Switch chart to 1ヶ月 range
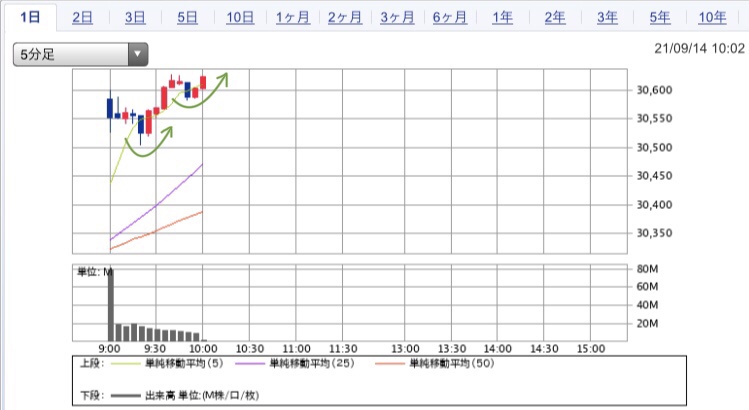Screen dimensions: 749x410 pyautogui.click(x=292, y=17)
